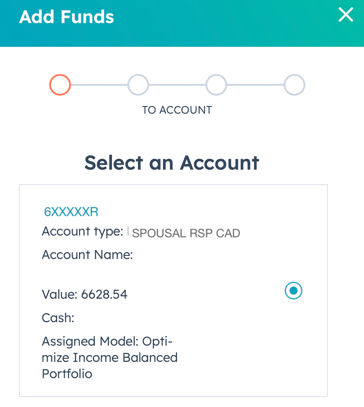
Task: Select the third progress step circle
Action: [216, 85]
